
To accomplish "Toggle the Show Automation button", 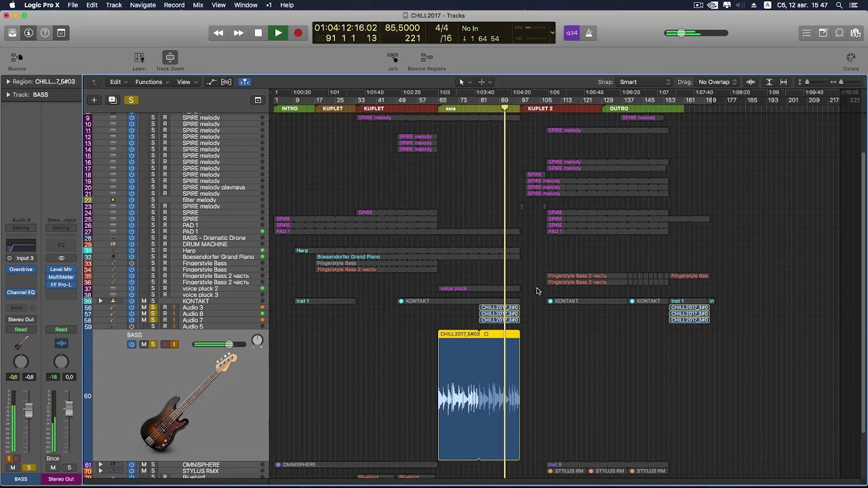I will [212, 82].
